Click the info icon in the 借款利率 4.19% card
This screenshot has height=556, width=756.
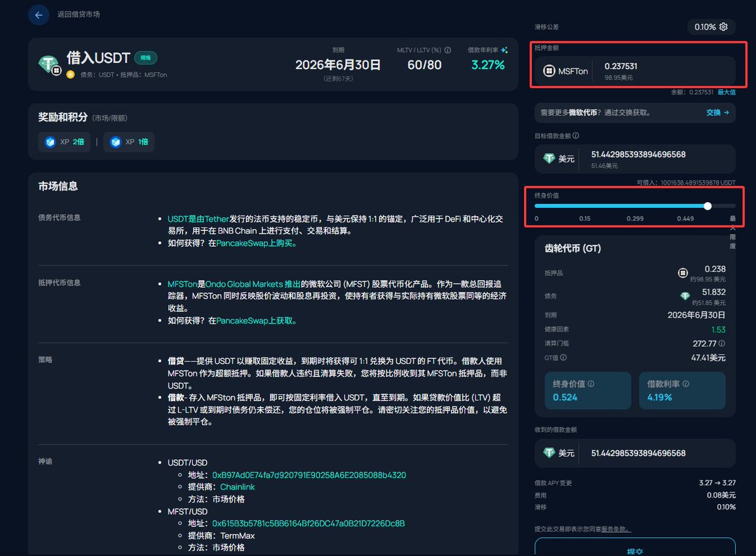(685, 383)
